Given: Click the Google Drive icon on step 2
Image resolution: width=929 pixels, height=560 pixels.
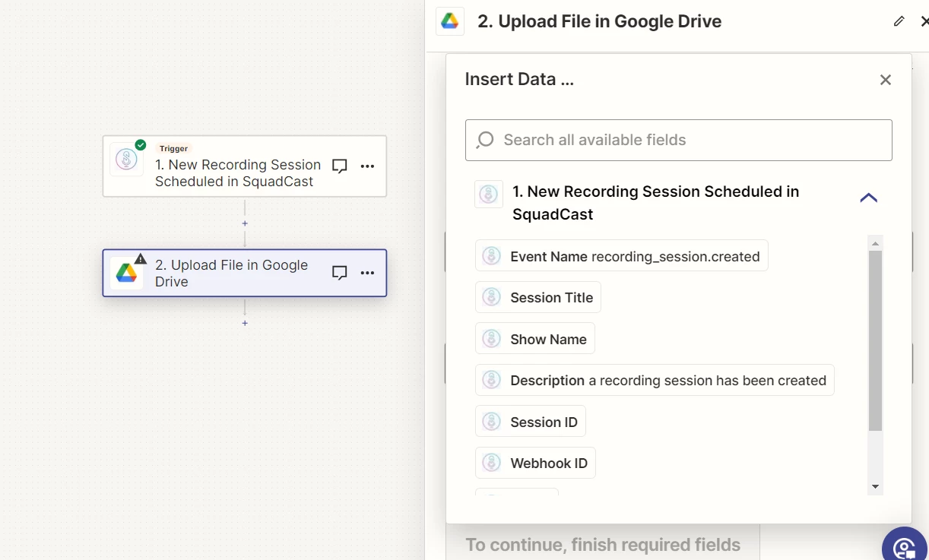Looking at the screenshot, I should (126, 274).
